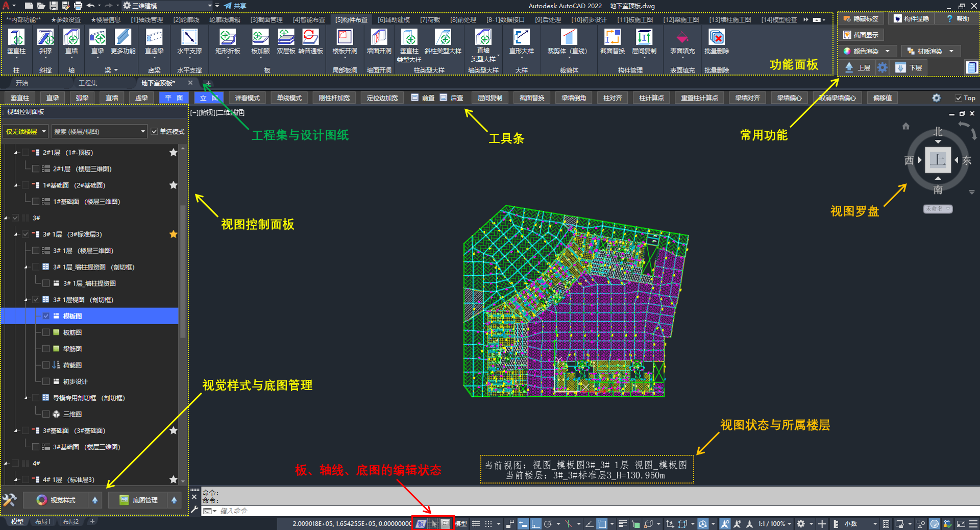Open the 楼板开洞 slab opening tool
Screen dimensions: 980x530
[345, 38]
